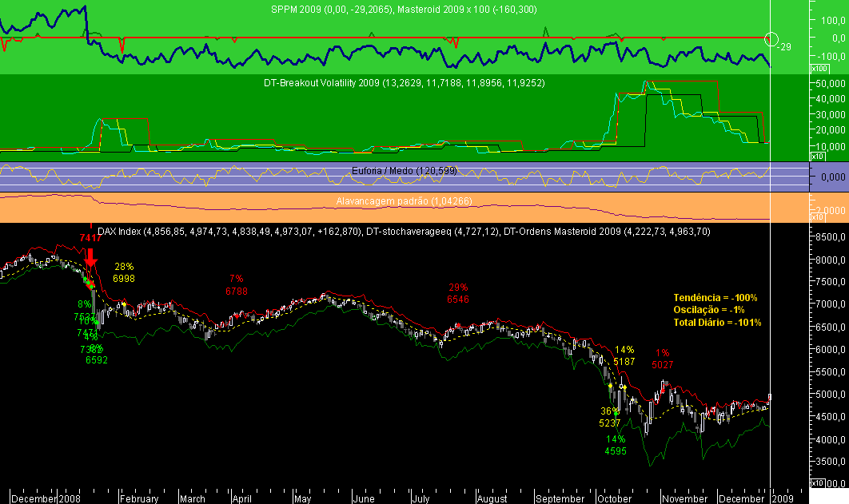Image resolution: width=849 pixels, height=504 pixels.
Task: Select the Tendência = -100% text
Action: pyautogui.click(x=715, y=298)
